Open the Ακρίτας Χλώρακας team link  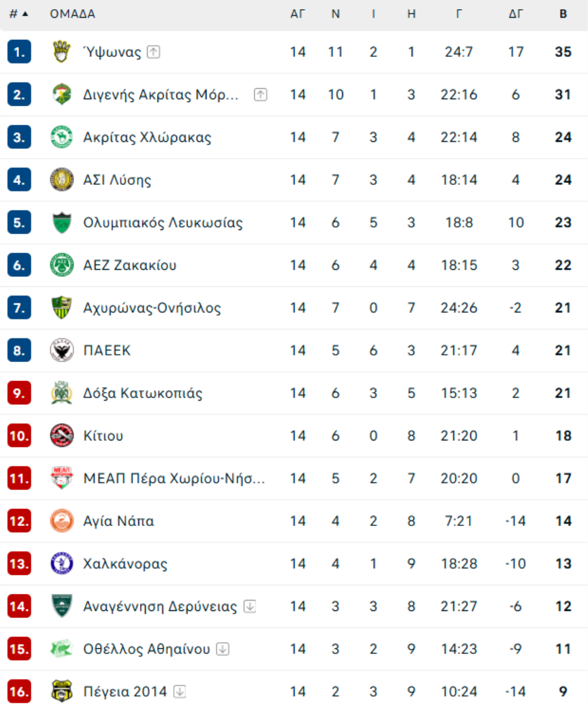(147, 137)
